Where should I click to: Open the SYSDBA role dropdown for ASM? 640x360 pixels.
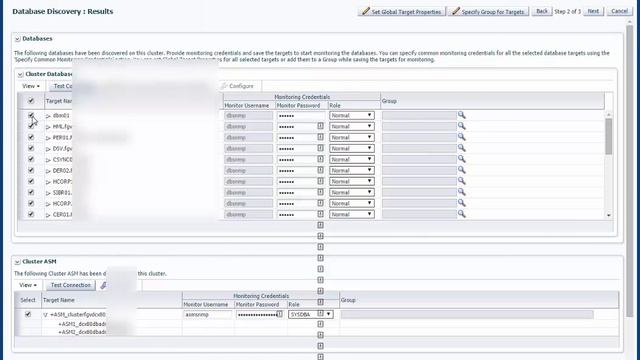point(311,314)
